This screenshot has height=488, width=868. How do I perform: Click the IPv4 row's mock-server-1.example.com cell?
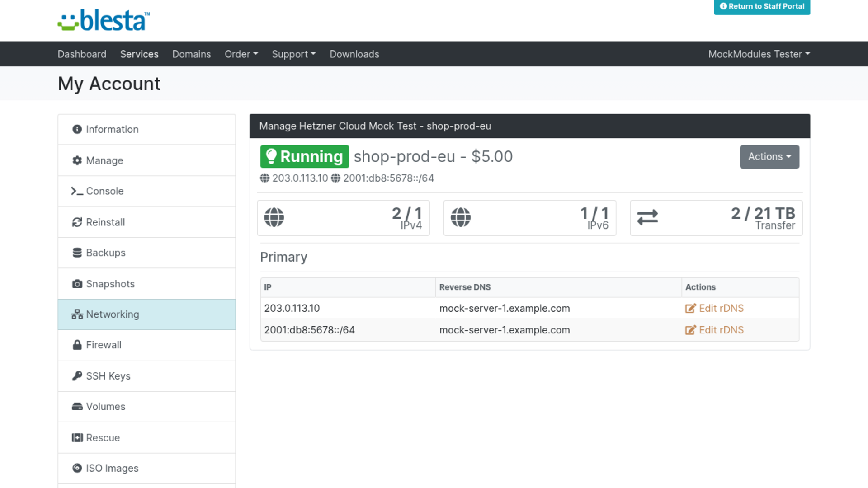pos(558,308)
